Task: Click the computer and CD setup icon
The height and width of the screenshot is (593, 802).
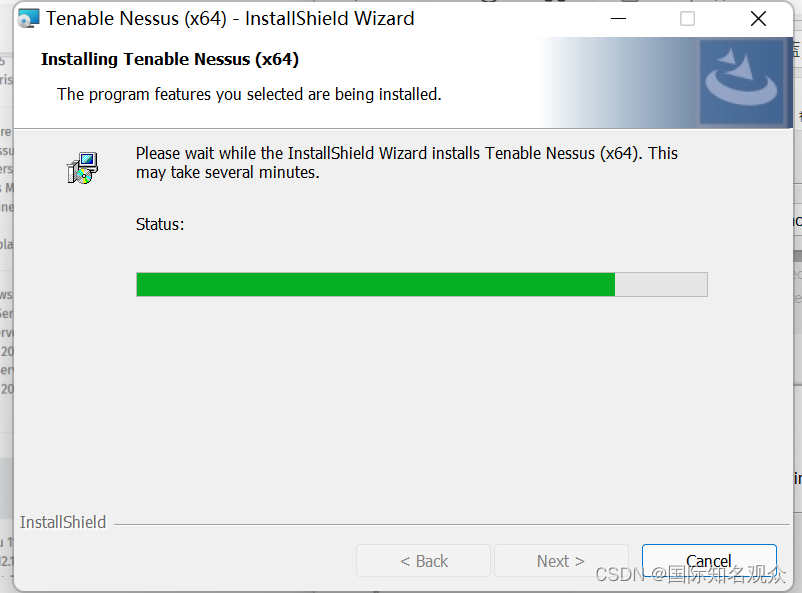Action: coord(82,168)
